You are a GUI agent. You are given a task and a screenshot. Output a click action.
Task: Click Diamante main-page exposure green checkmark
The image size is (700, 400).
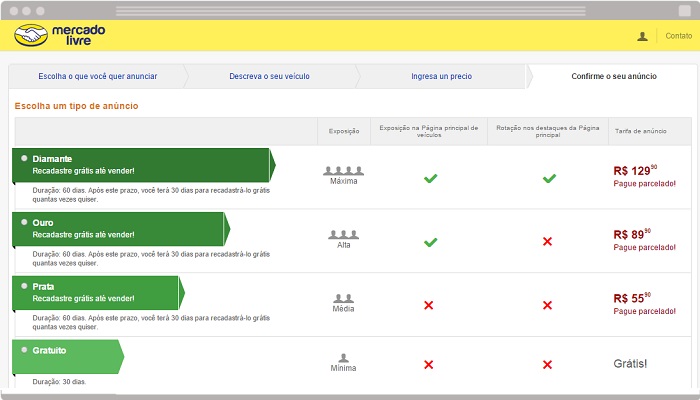pyautogui.click(x=430, y=179)
